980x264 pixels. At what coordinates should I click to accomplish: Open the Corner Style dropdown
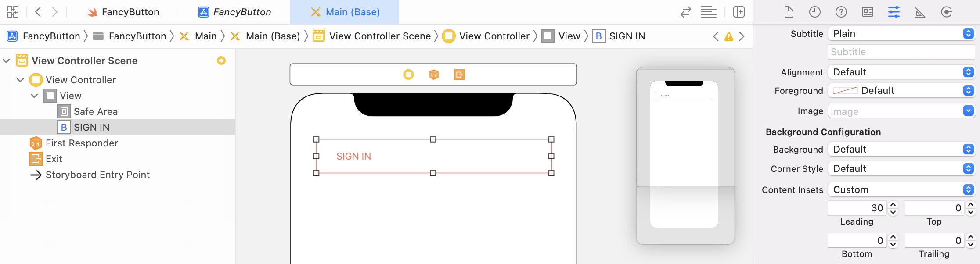[901, 168]
